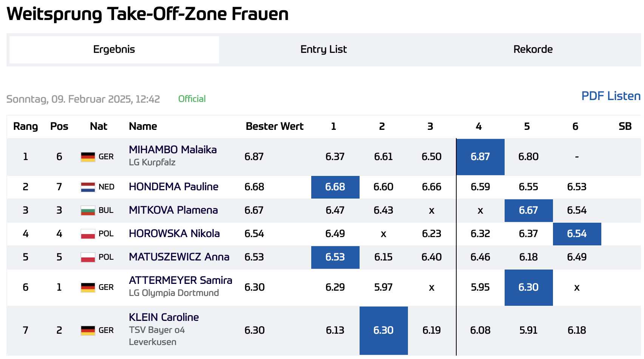This screenshot has height=359, width=644.
Task: Click the Bulgarian flag next to BUL
Action: click(x=88, y=210)
